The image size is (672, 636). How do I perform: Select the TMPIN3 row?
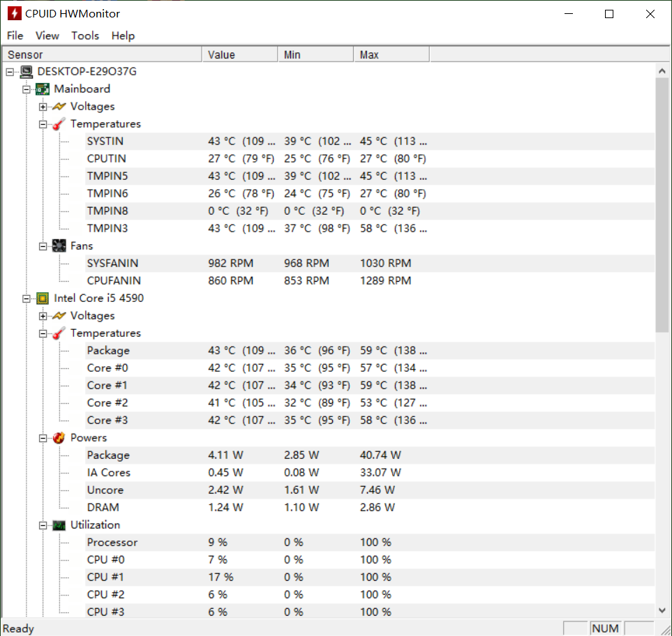(x=370, y=228)
